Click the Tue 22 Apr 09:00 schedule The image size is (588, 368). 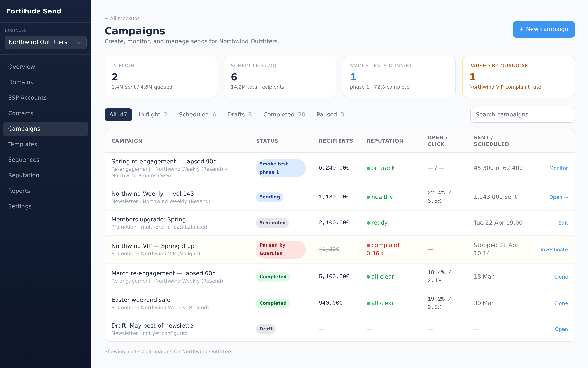pos(498,223)
